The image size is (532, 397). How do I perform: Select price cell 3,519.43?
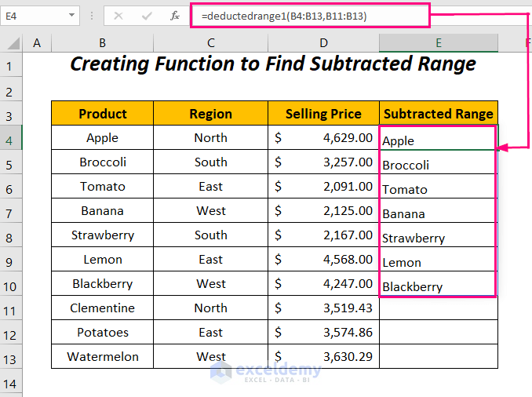(x=324, y=308)
